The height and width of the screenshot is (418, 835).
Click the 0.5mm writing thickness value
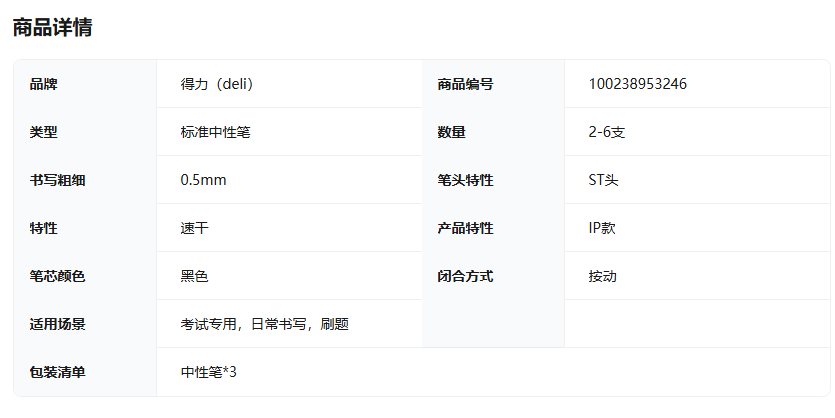pos(203,180)
